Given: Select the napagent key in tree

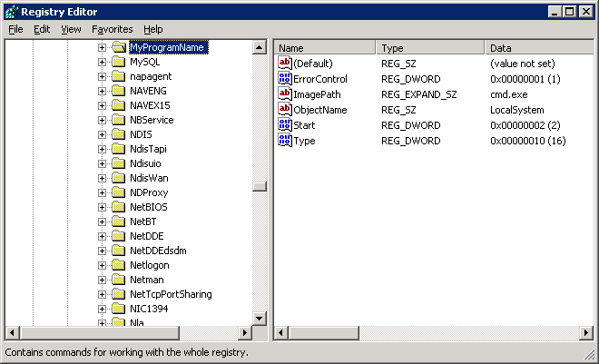Looking at the screenshot, I should pos(151,76).
